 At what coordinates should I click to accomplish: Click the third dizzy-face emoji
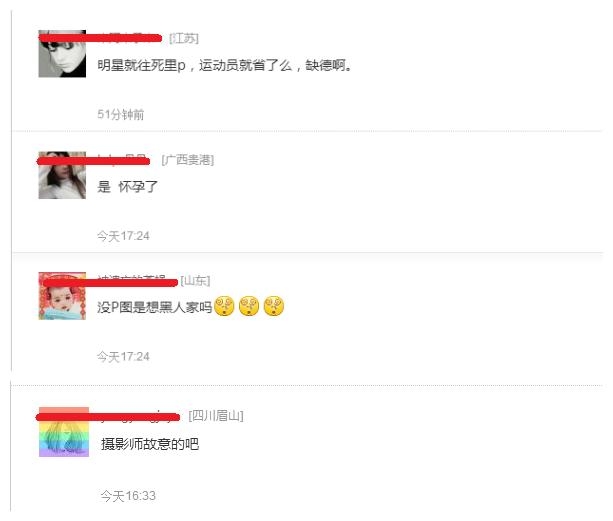[x=274, y=306]
